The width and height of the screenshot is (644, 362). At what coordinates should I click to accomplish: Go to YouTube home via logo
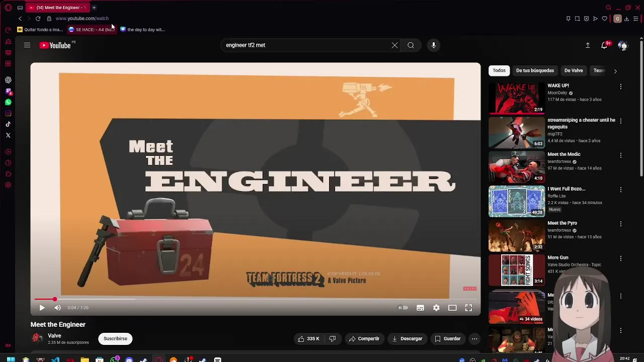[55, 45]
